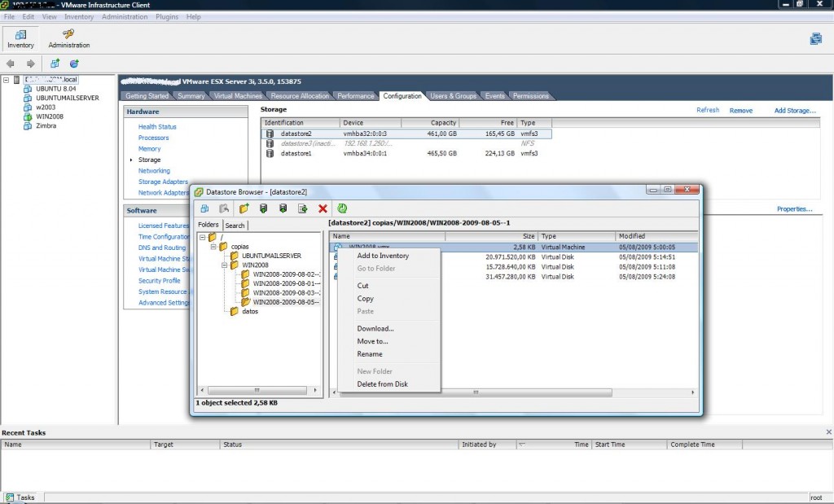834x504 pixels.
Task: Click the Refresh storage link
Action: click(708, 110)
